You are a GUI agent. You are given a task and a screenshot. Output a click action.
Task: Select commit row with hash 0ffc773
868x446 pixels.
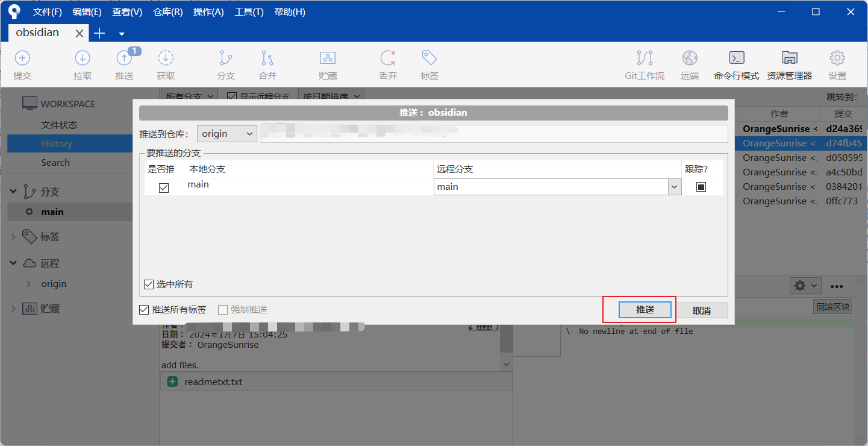click(x=801, y=201)
